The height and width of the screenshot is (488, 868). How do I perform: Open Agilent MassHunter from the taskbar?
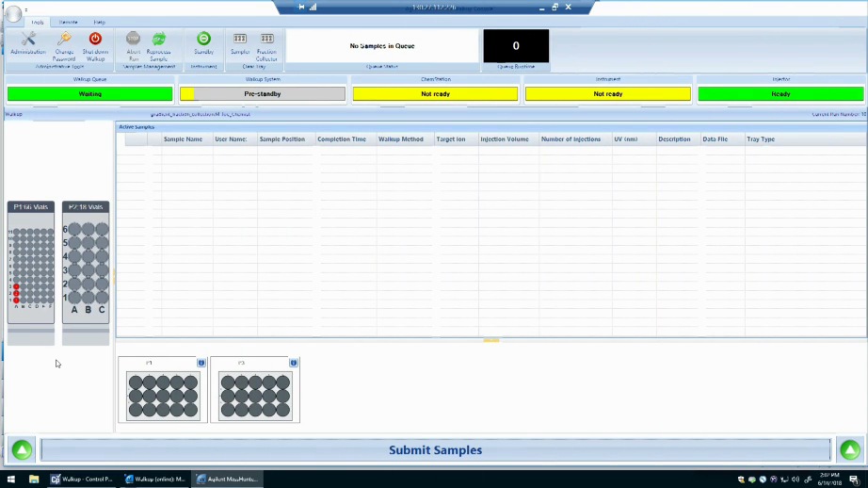(x=227, y=479)
